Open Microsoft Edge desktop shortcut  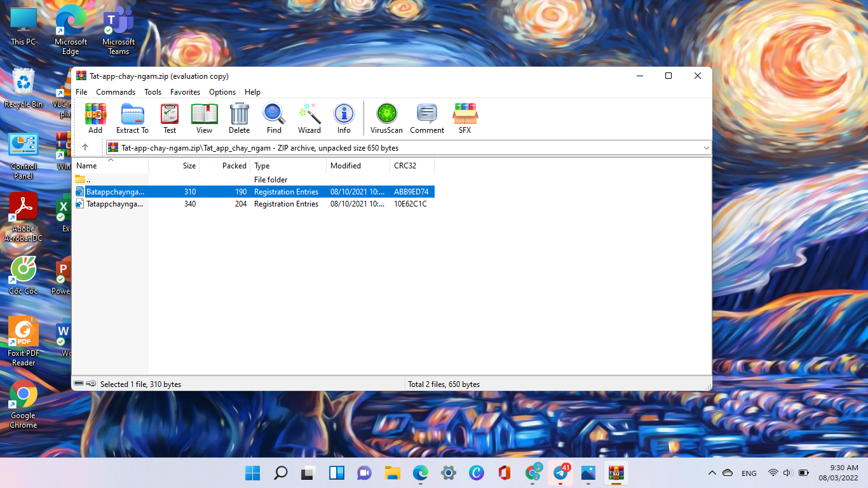tap(71, 30)
